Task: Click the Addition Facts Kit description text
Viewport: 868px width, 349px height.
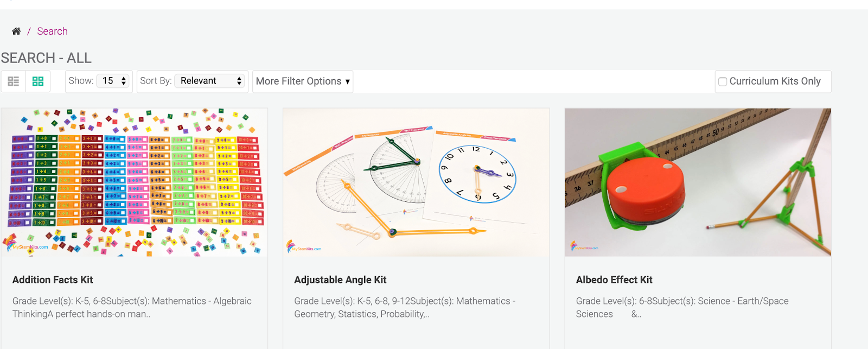Action: (132, 307)
